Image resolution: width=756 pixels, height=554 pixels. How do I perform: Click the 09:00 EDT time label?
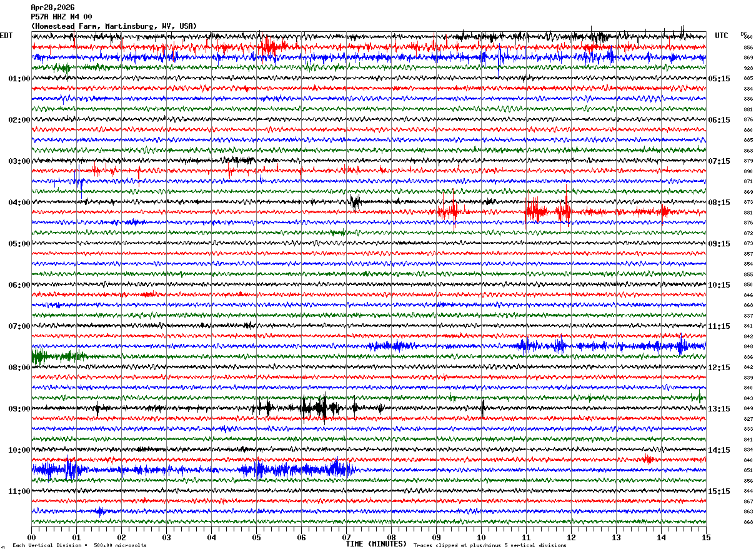(x=19, y=409)
